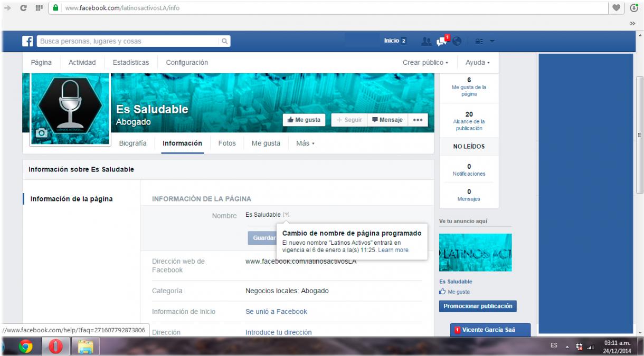Open the Estadísticas admin tab
This screenshot has width=644, height=356.
pos(131,62)
